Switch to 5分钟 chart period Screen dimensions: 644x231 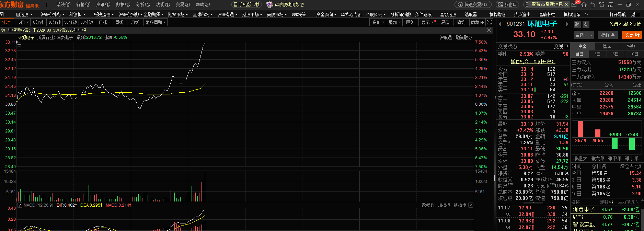click(x=38, y=22)
